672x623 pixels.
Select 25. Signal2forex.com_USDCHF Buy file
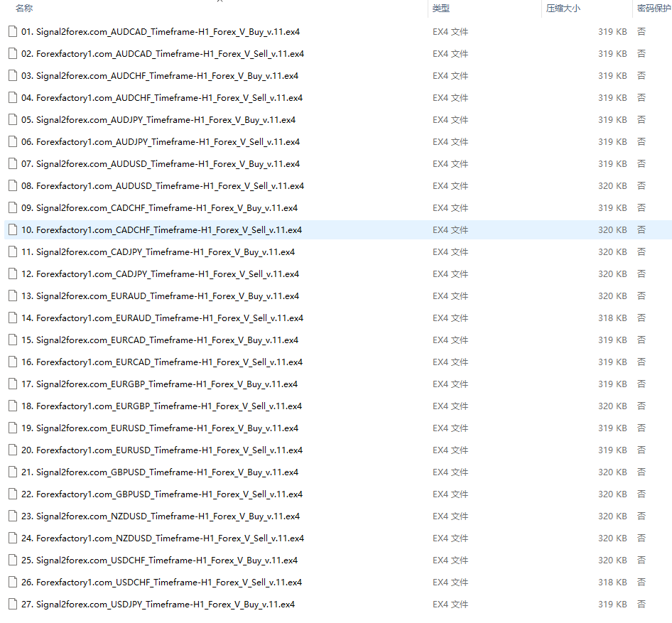[x=159, y=560]
